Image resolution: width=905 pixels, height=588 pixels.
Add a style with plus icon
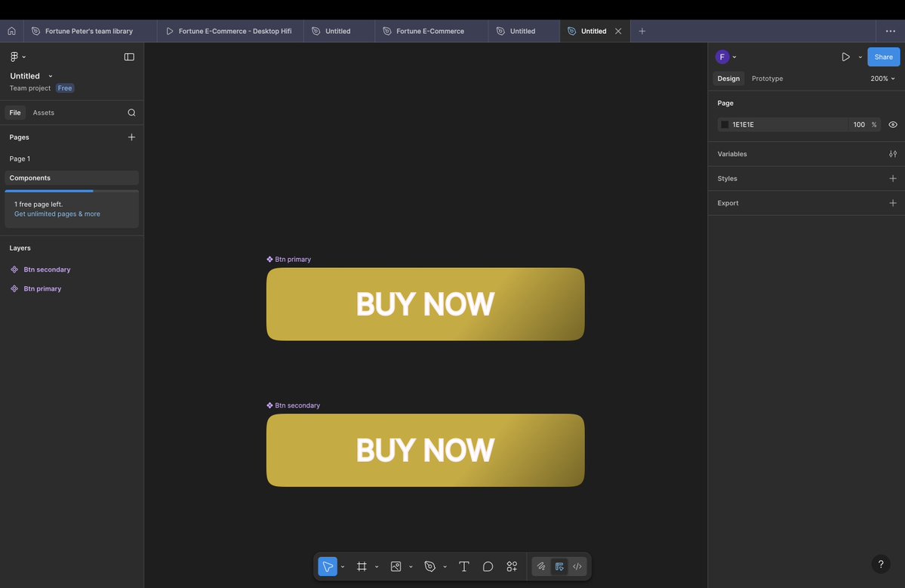click(893, 178)
